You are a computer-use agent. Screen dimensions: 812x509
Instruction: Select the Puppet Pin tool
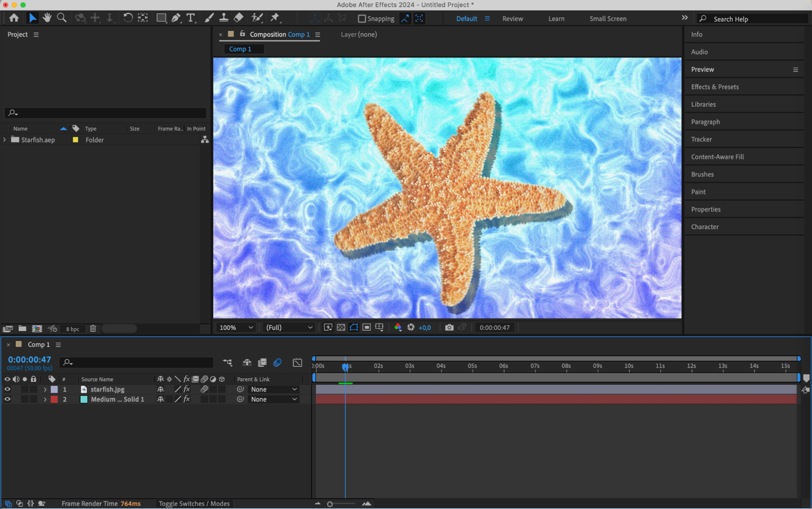[275, 18]
